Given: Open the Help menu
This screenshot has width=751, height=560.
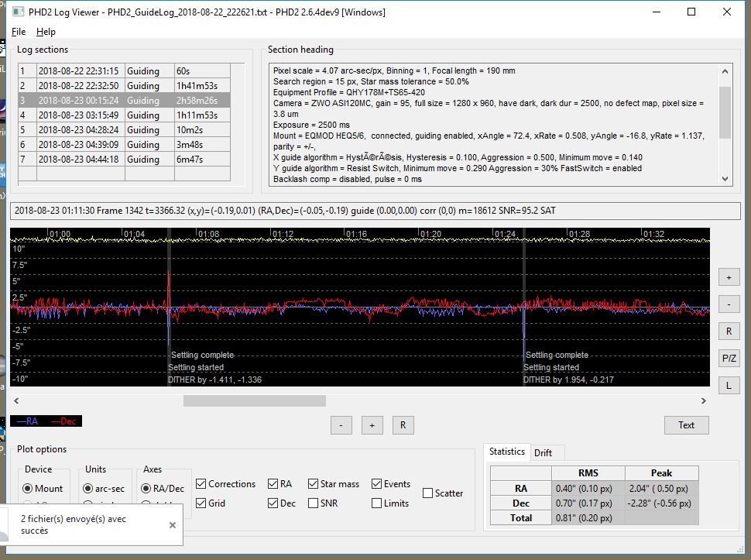Looking at the screenshot, I should point(46,32).
